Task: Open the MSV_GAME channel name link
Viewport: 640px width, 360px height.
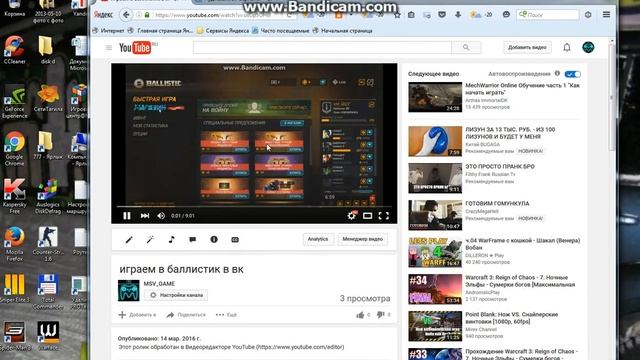Action: tap(159, 284)
